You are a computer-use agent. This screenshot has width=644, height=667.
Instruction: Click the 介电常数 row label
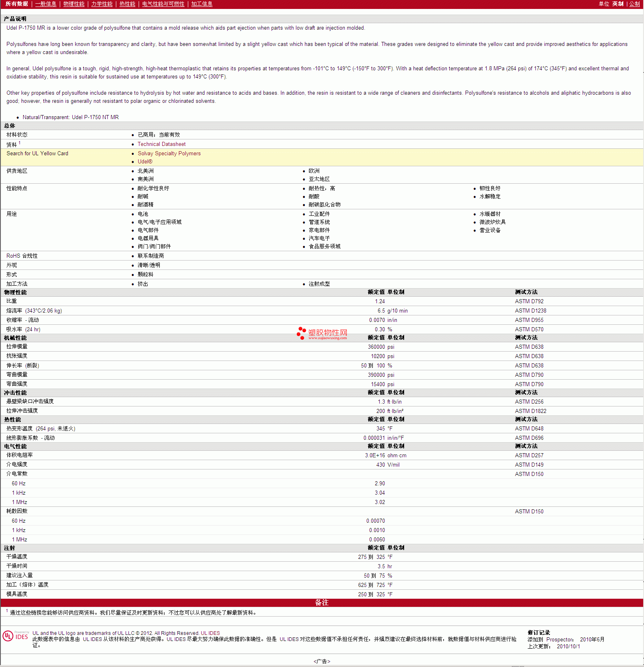coord(17,474)
